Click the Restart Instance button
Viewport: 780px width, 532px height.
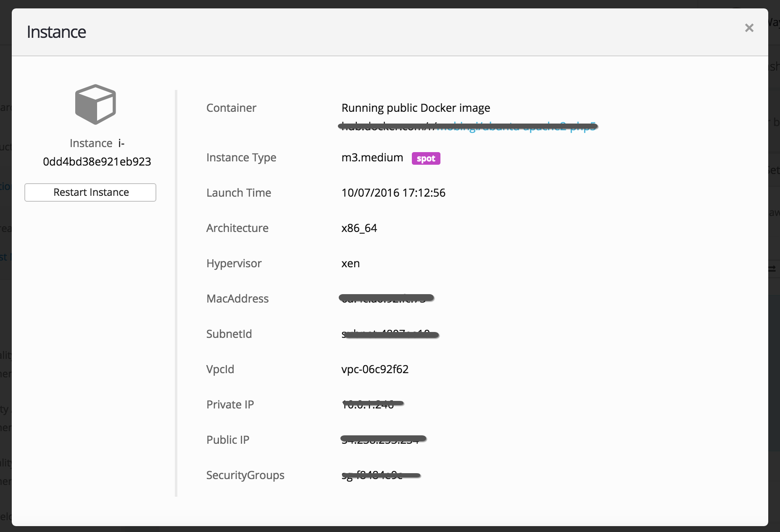click(x=90, y=192)
